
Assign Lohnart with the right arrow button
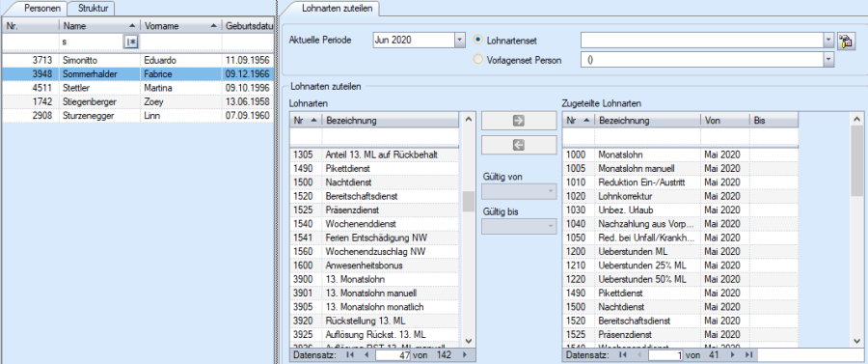(x=519, y=122)
